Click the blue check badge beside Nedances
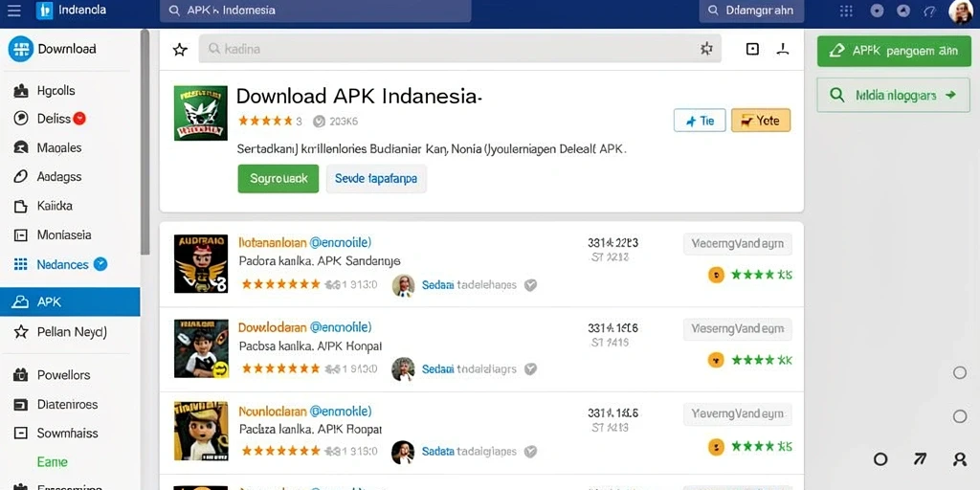The image size is (980, 490). (x=100, y=264)
